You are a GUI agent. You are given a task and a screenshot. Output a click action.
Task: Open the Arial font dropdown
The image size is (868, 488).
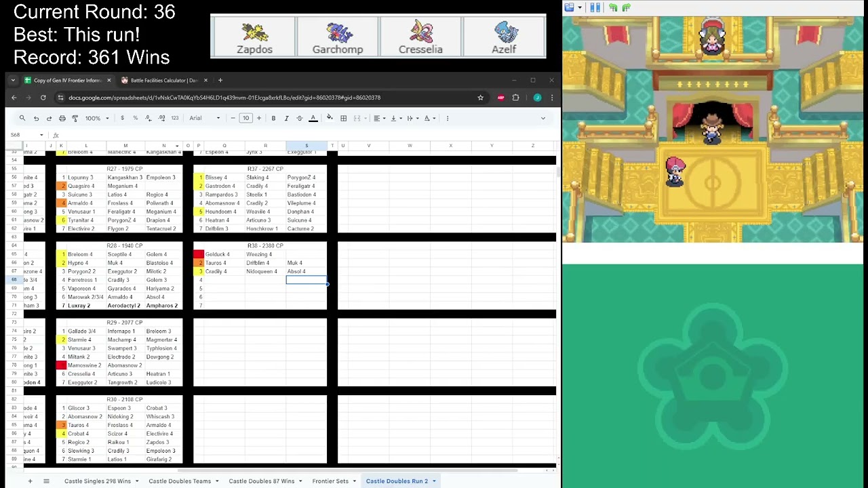coord(205,118)
